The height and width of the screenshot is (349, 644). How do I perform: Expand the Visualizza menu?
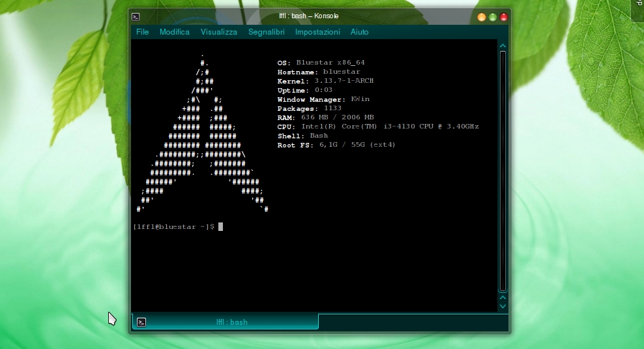[x=219, y=32]
